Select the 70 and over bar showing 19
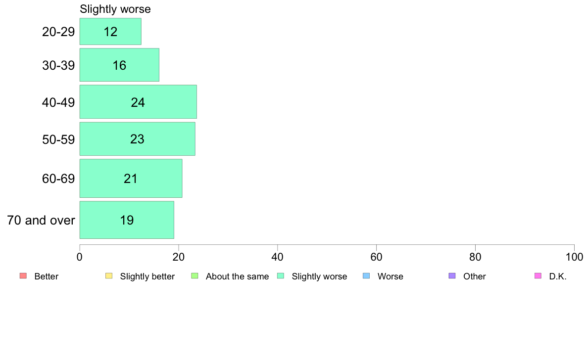This screenshot has height=364, width=588. point(127,220)
